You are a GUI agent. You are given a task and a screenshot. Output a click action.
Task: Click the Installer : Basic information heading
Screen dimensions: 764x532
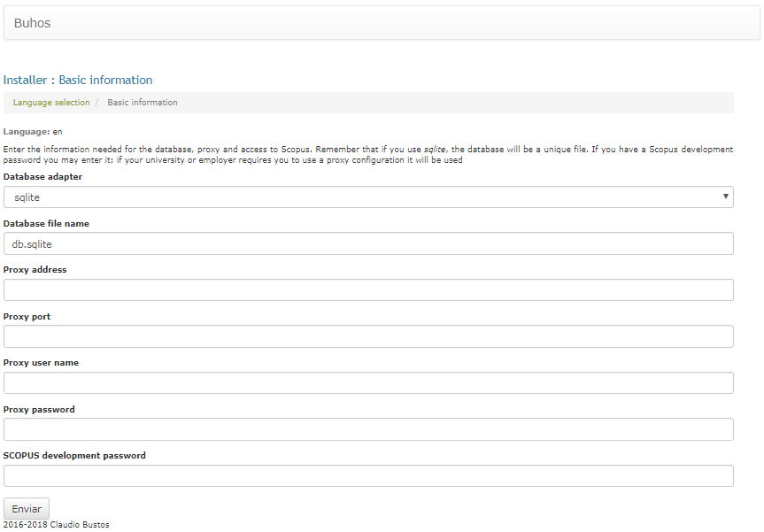(78, 80)
